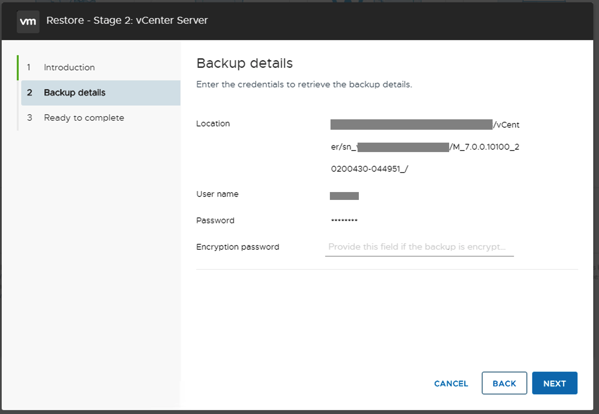The height and width of the screenshot is (414, 599).
Task: Click the Encryption password input field
Action: (419, 247)
